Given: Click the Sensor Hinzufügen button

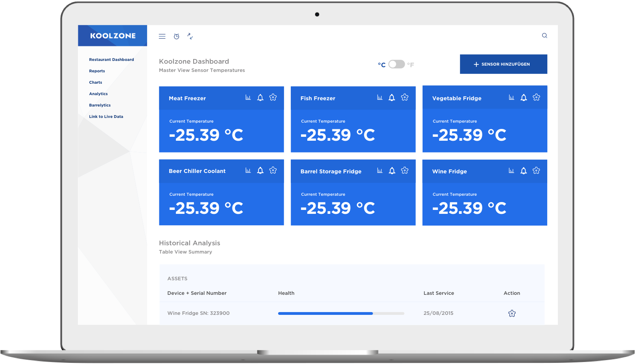Looking at the screenshot, I should pyautogui.click(x=504, y=64).
